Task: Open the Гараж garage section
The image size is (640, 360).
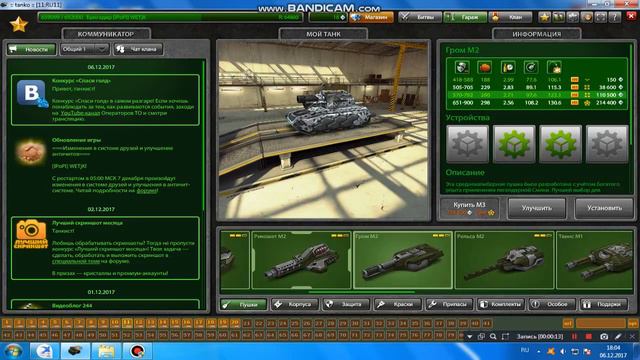Action: 465,17
